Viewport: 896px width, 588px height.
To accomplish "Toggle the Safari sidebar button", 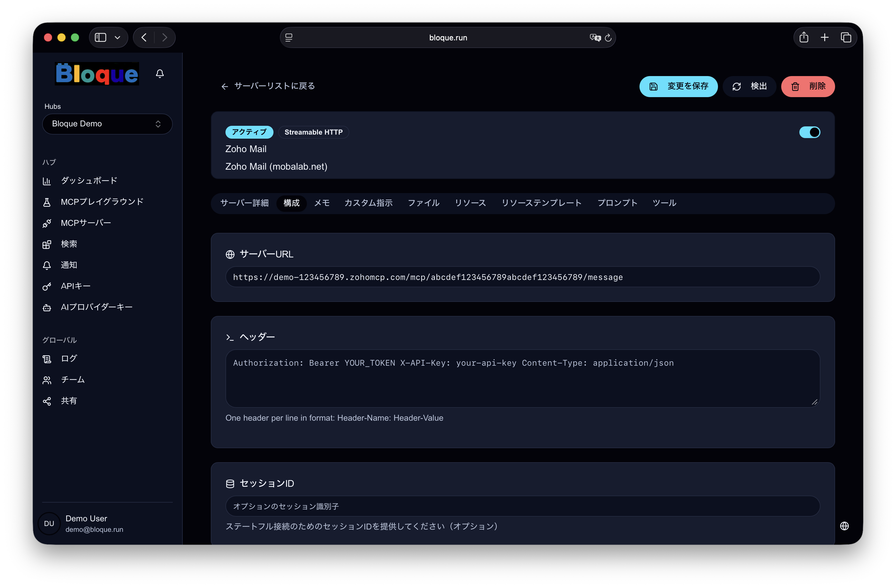I will click(x=100, y=37).
